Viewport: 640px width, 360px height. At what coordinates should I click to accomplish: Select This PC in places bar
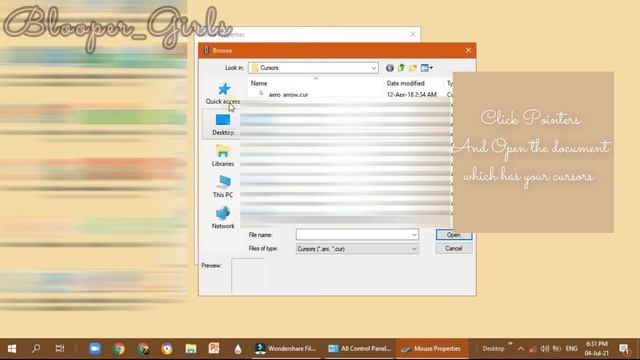[223, 187]
